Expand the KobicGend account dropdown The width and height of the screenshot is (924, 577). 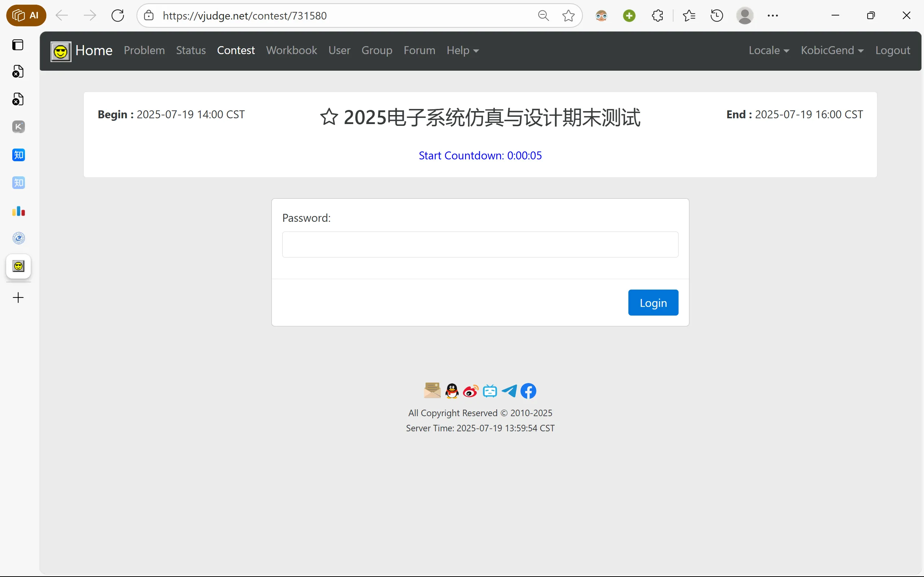point(832,50)
